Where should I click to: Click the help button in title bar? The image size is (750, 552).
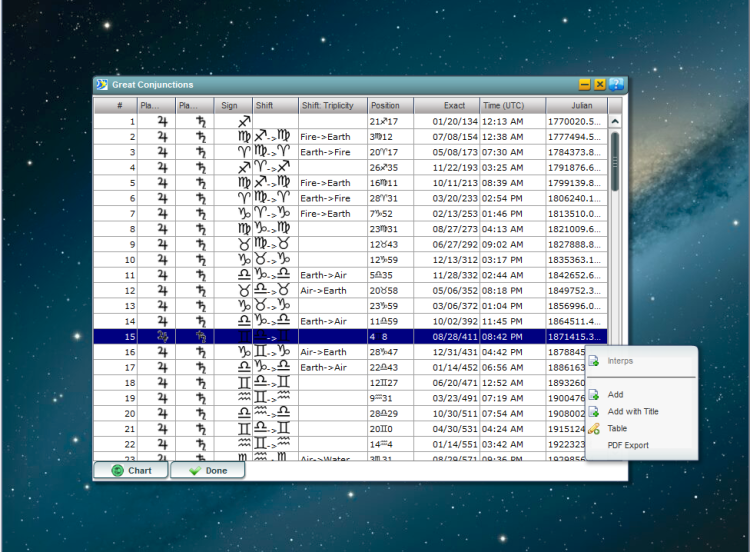(x=616, y=85)
